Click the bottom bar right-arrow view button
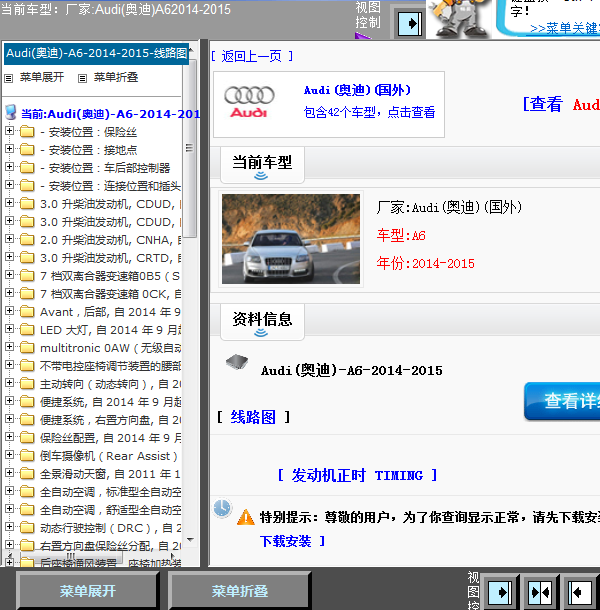The image size is (600, 610). [x=500, y=592]
